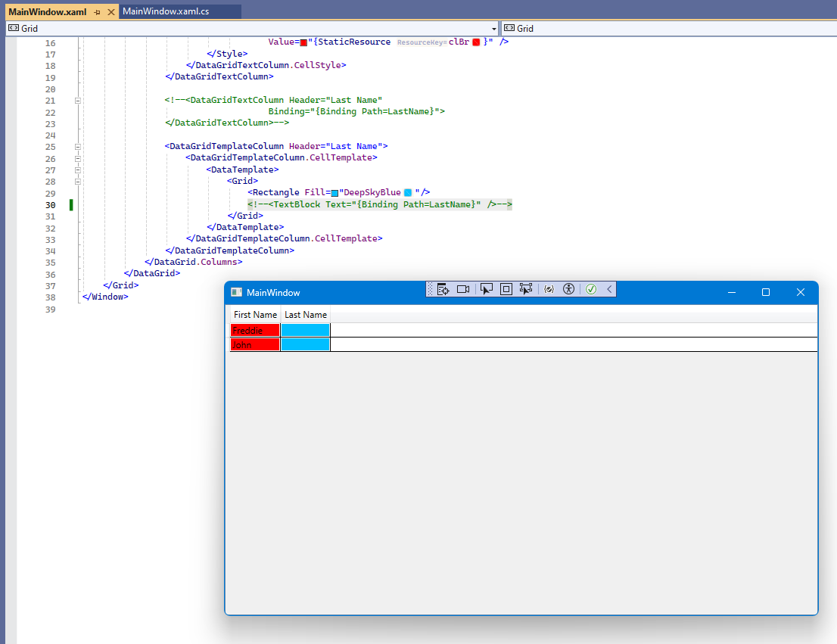The width and height of the screenshot is (837, 644).
Task: Click the commented TextBlock line of code
Action: pos(380,204)
